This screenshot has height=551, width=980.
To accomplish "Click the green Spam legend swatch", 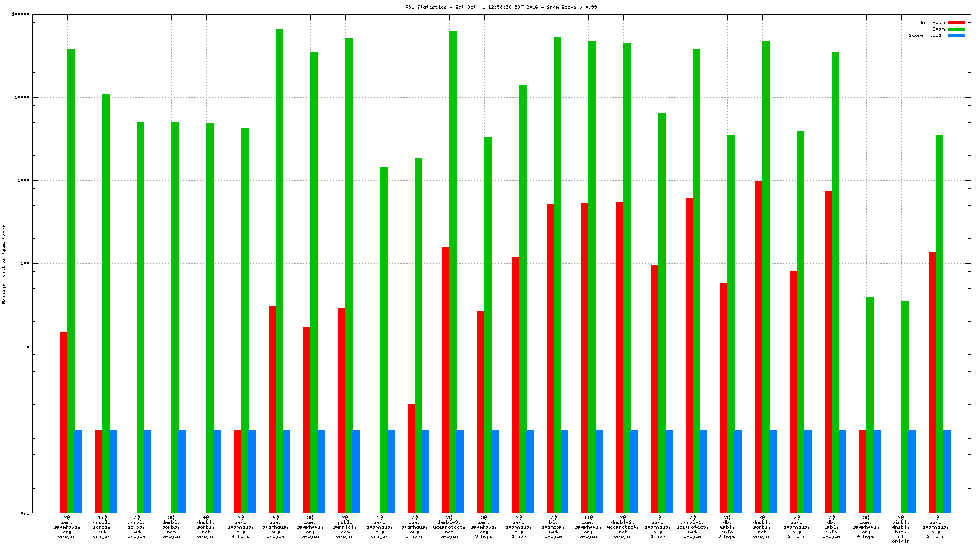I will coord(956,29).
